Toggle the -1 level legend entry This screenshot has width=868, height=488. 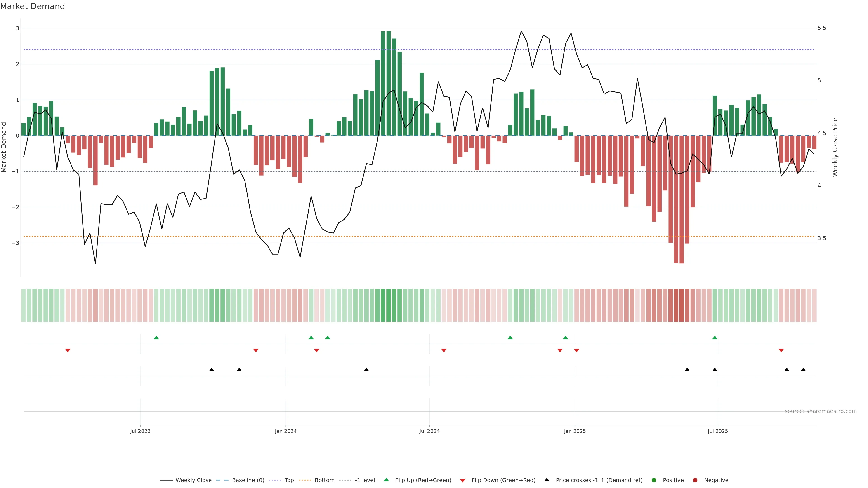(x=365, y=480)
